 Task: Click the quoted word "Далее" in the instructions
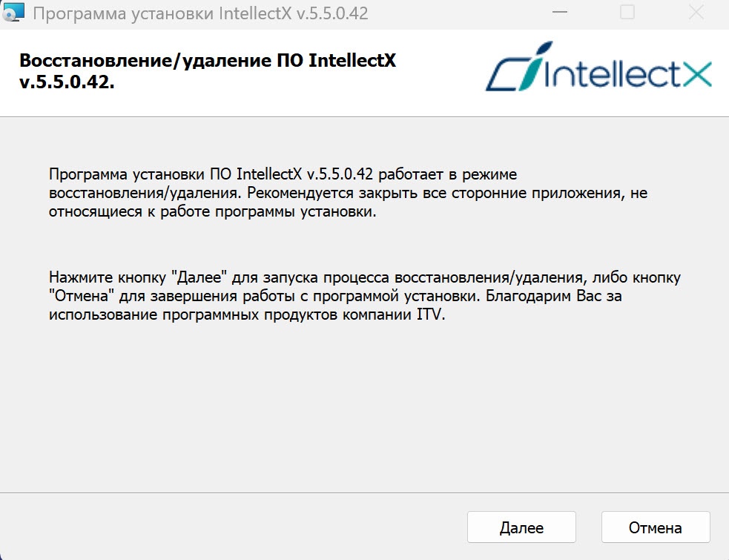pos(199,277)
